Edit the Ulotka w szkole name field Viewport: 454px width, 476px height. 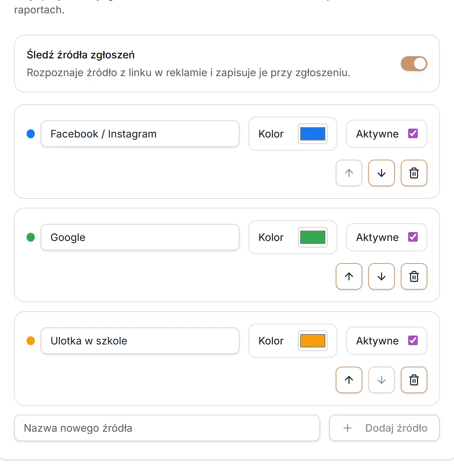[140, 341]
